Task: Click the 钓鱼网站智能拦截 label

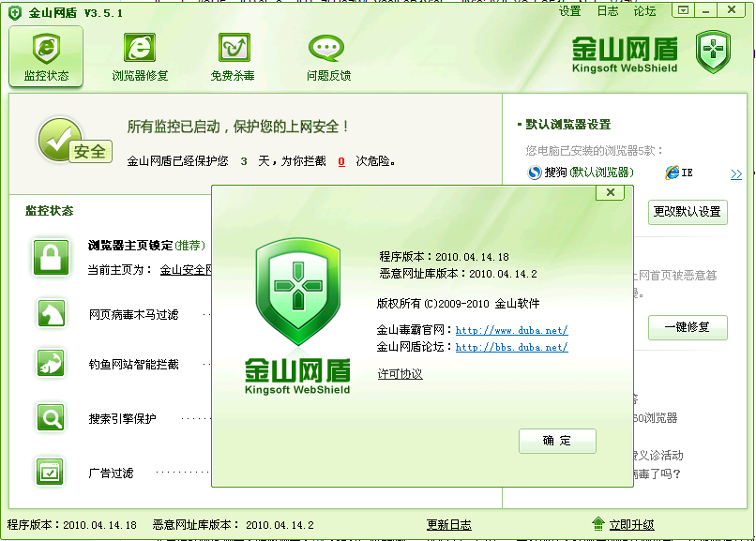Action: (x=133, y=364)
